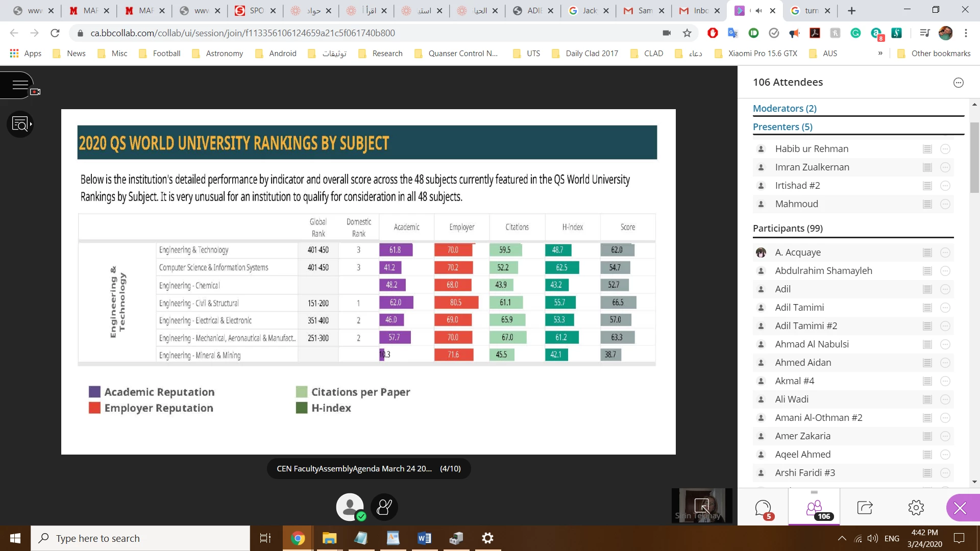Toggle my status and settings avatar
Screen dimensions: 980x551
(x=350, y=507)
